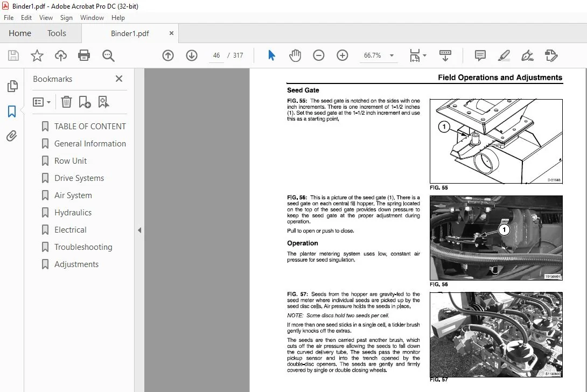Open the Attachments paperclip panel
Image resolution: width=587 pixels, height=392 pixels.
[12, 136]
